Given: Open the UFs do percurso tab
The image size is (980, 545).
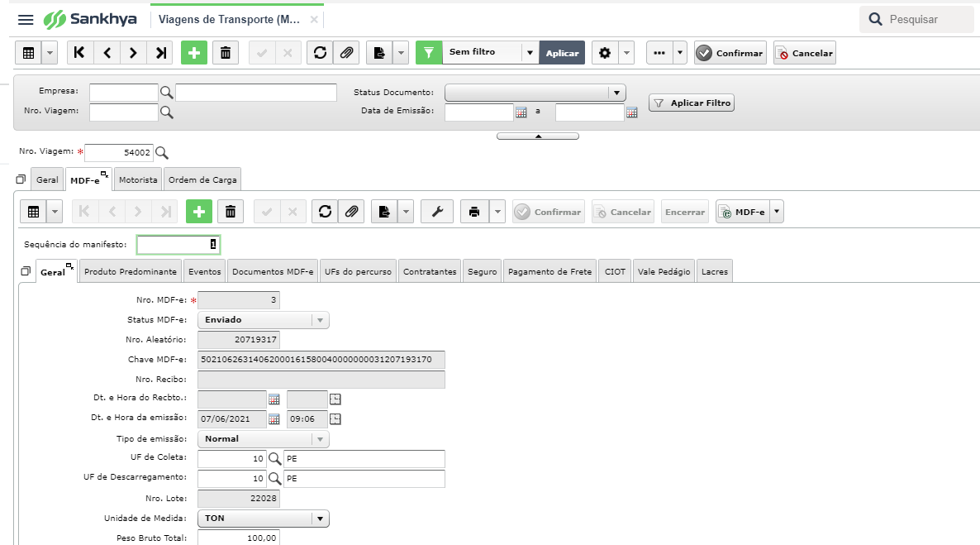Looking at the screenshot, I should coord(358,271).
